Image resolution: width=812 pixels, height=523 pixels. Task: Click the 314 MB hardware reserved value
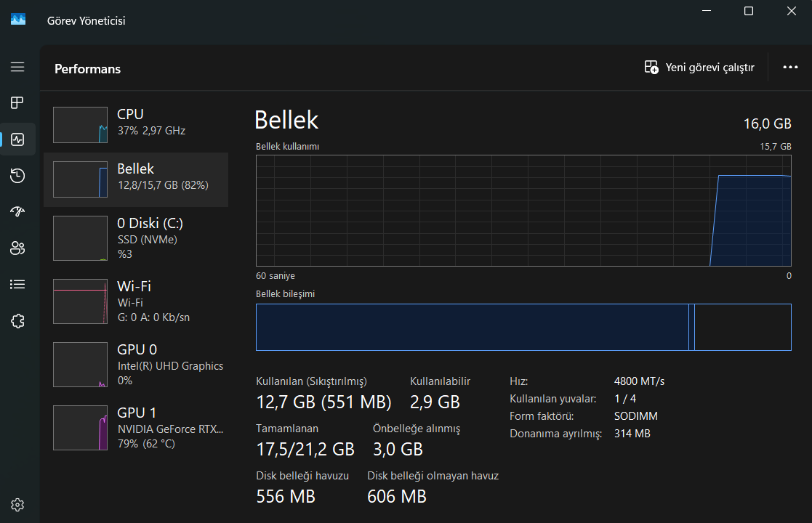tap(632, 434)
